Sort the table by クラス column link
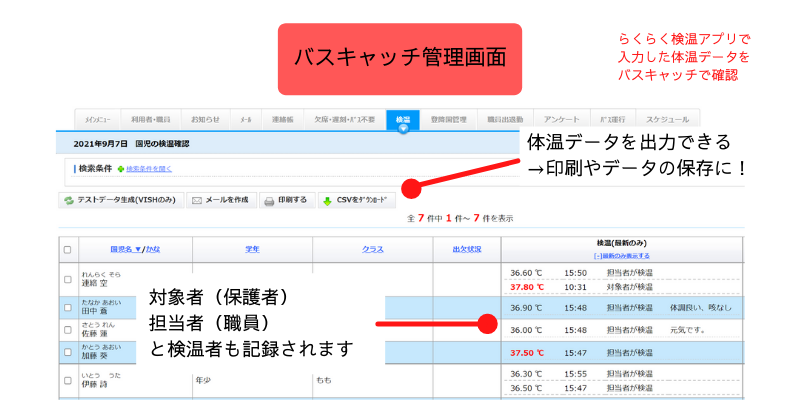 tap(372, 249)
